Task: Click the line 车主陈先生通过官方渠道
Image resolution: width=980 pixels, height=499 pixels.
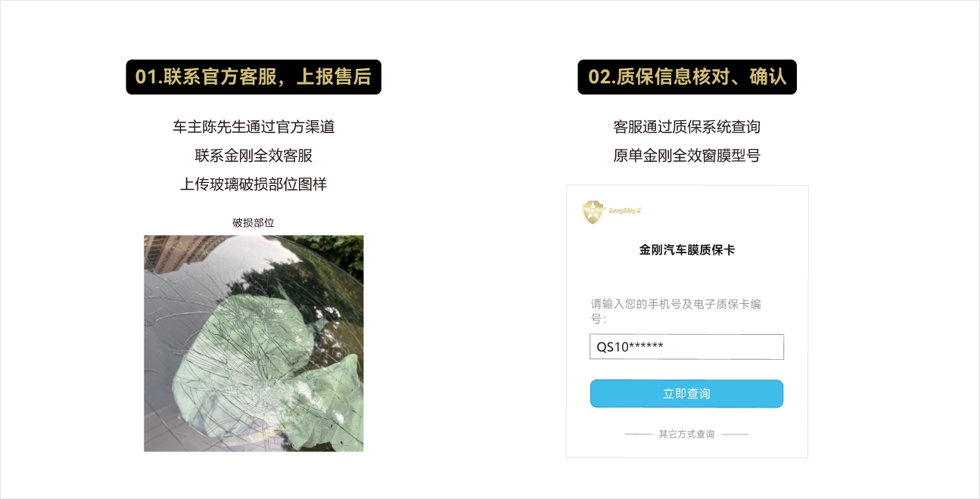Action: (x=254, y=127)
